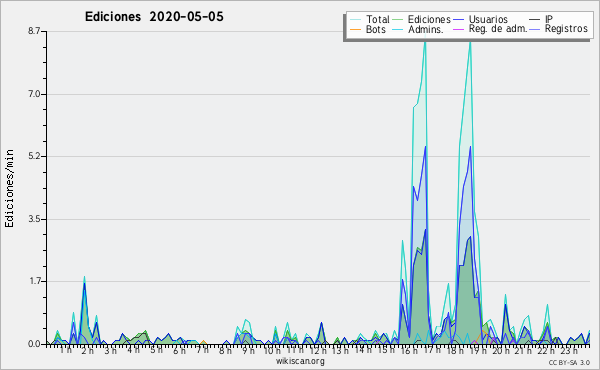The width and height of the screenshot is (600, 370).
Task: Click the '20 h' x-axis label
Action: (501, 350)
